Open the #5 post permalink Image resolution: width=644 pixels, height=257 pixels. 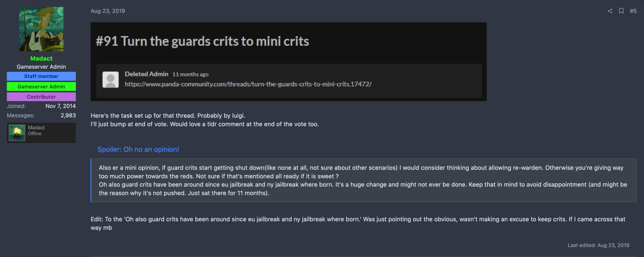point(633,11)
